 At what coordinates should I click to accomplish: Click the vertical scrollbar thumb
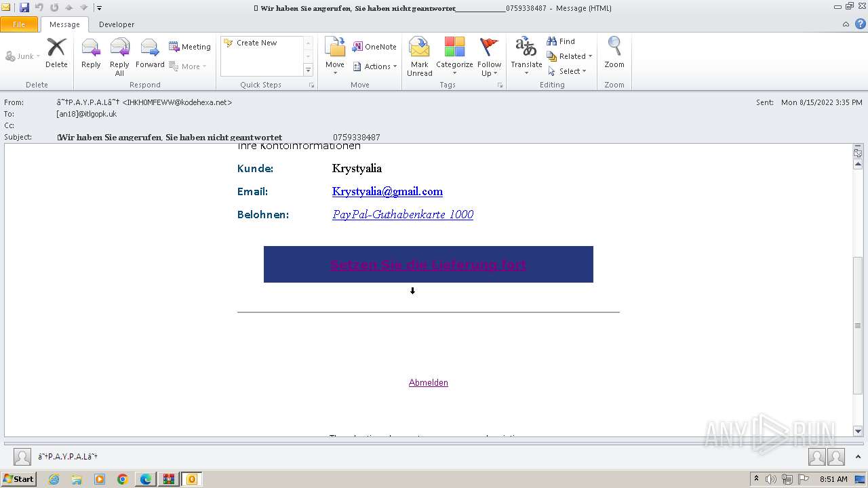tap(858, 325)
